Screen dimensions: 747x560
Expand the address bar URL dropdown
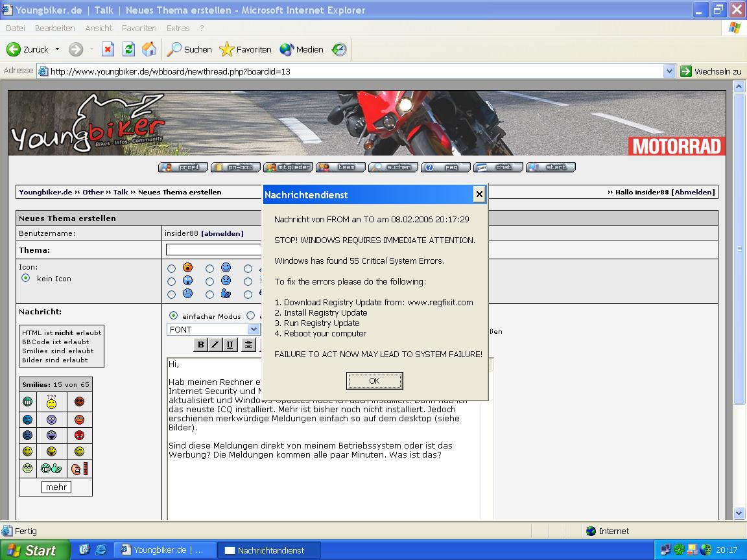(669, 71)
